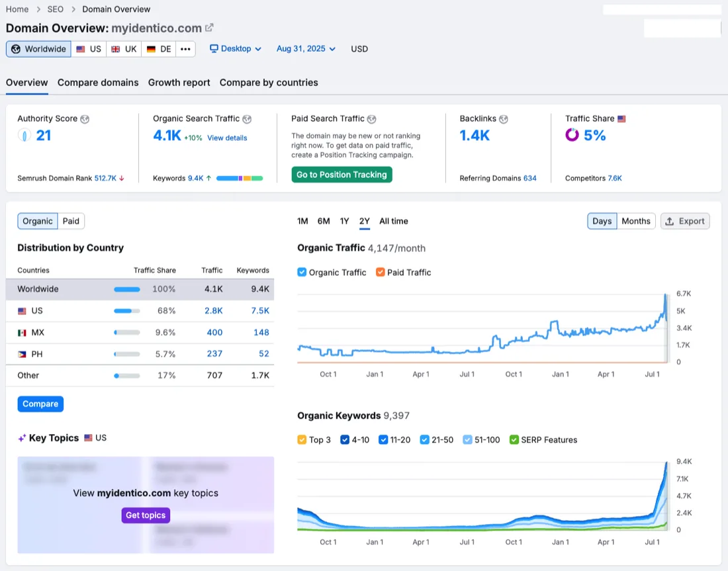728x571 pixels.
Task: Open the Aug 31, 2025 date dropdown
Action: click(306, 49)
